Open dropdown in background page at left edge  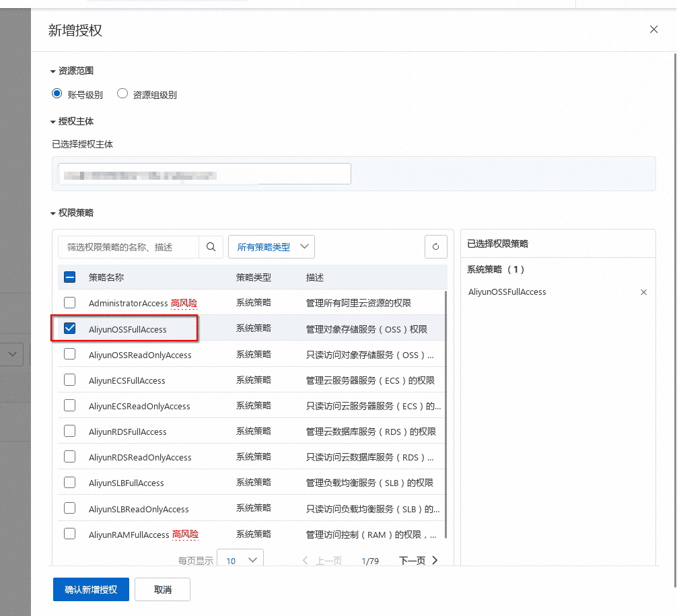pyautogui.click(x=11, y=354)
